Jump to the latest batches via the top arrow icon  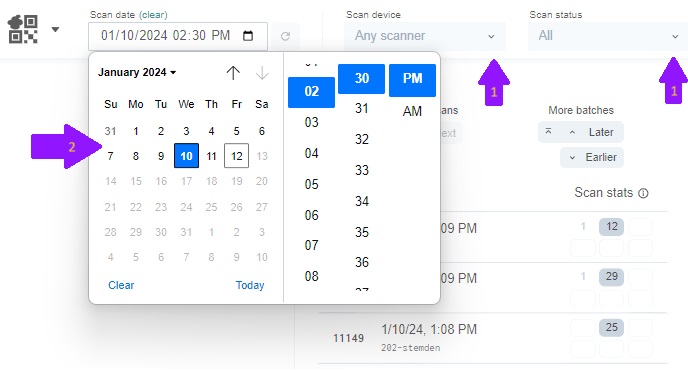pos(548,131)
